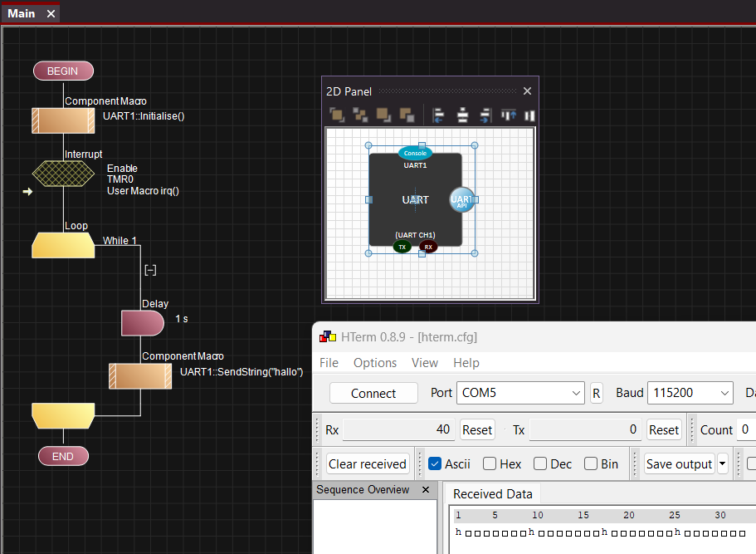Open the Options menu in HTerm
The width and height of the screenshot is (756, 554).
click(x=374, y=362)
